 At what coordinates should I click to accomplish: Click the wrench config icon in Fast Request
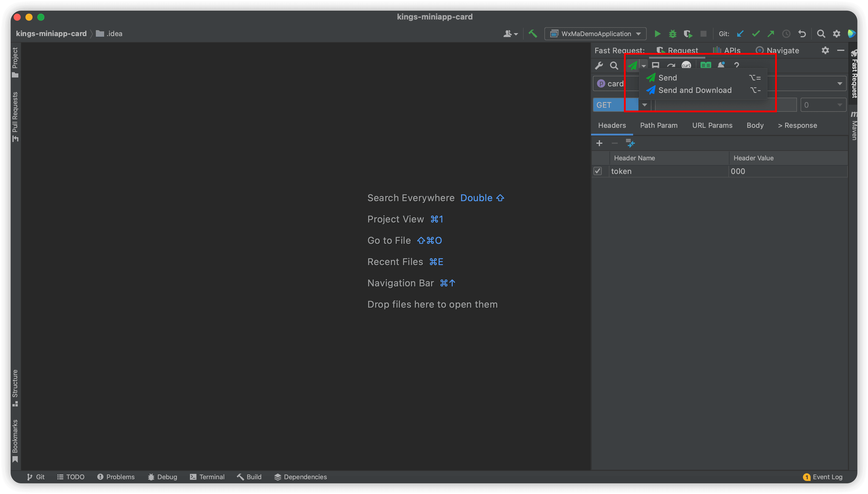599,65
